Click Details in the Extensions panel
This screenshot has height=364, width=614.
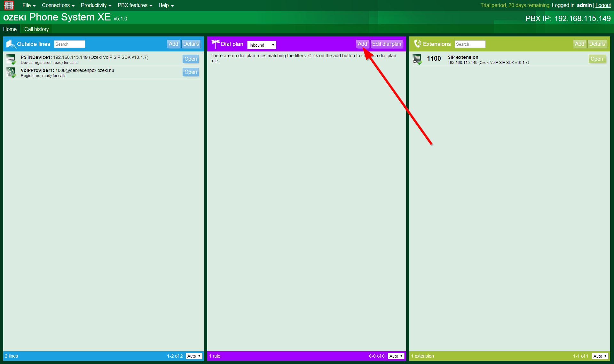tap(597, 44)
